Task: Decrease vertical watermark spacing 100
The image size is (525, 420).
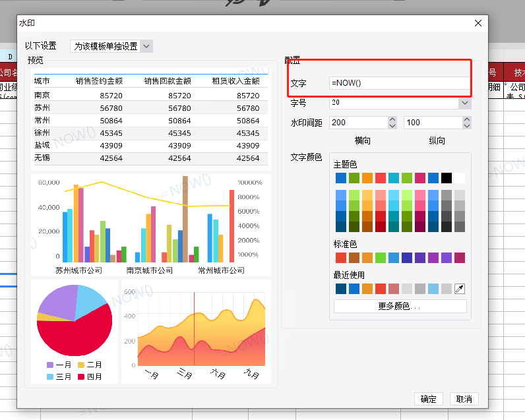Action: point(467,126)
